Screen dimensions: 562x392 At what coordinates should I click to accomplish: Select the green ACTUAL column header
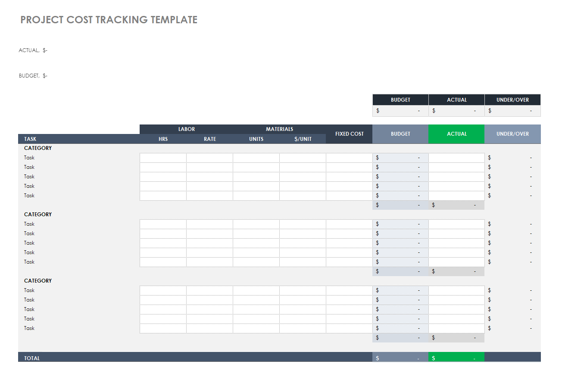point(456,134)
